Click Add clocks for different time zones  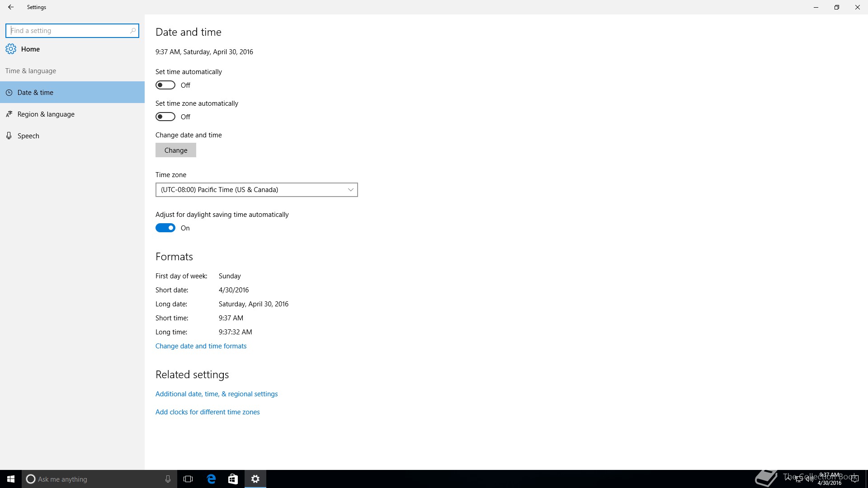[x=208, y=412]
